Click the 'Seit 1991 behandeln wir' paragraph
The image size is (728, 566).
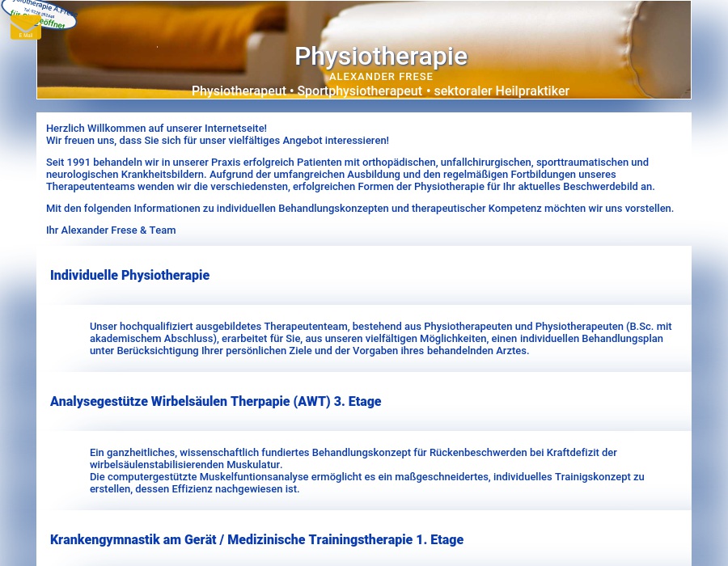pos(349,175)
